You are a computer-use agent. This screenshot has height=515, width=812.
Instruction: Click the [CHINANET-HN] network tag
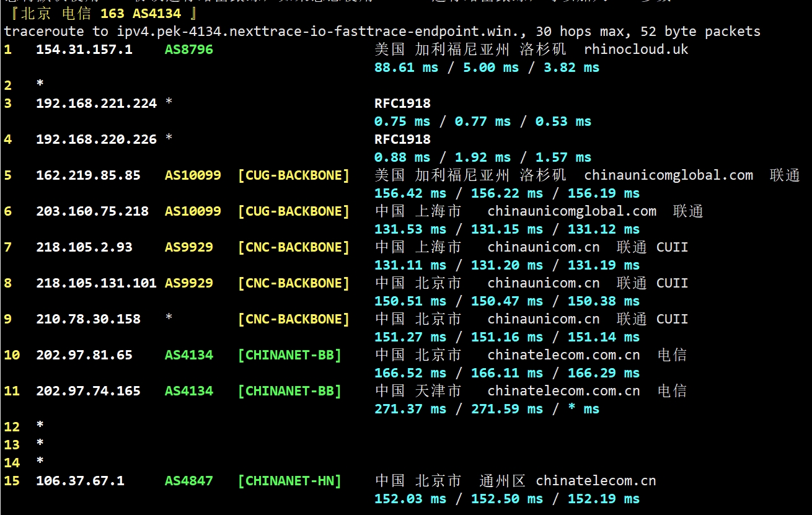[289, 481]
